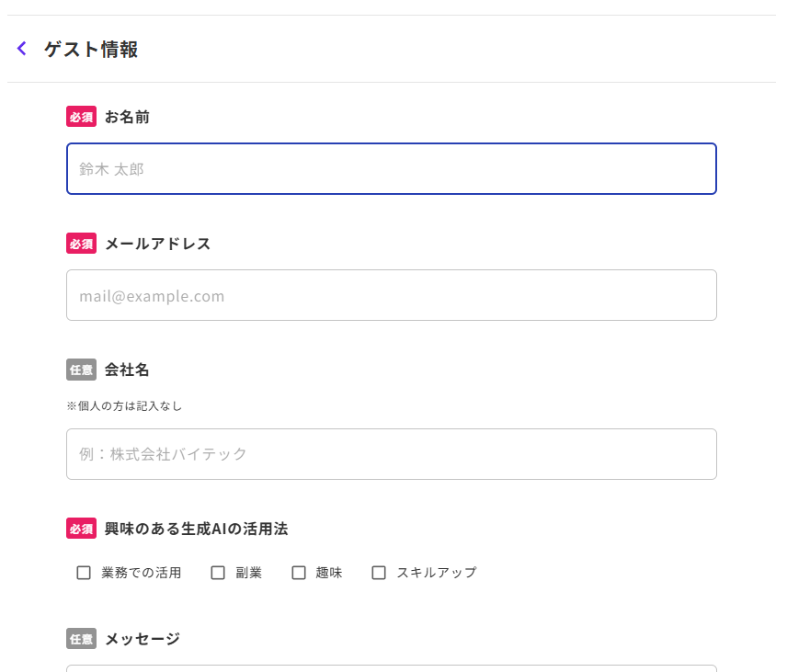Click the 会社名 field label

coord(127,370)
